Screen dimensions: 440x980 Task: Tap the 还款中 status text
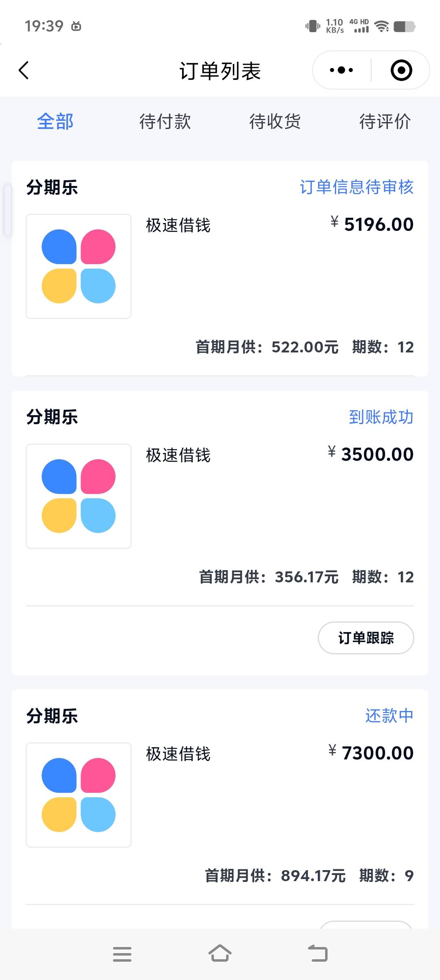pyautogui.click(x=389, y=716)
